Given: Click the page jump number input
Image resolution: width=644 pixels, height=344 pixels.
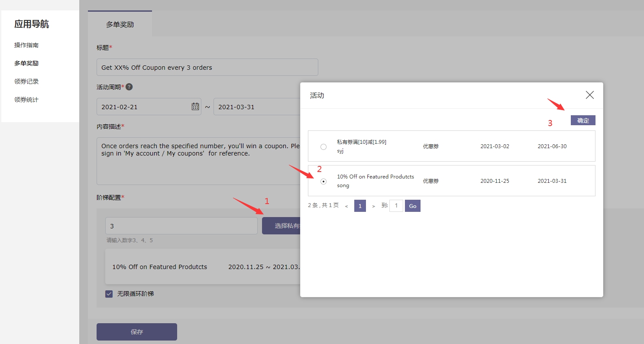Looking at the screenshot, I should pyautogui.click(x=396, y=206).
